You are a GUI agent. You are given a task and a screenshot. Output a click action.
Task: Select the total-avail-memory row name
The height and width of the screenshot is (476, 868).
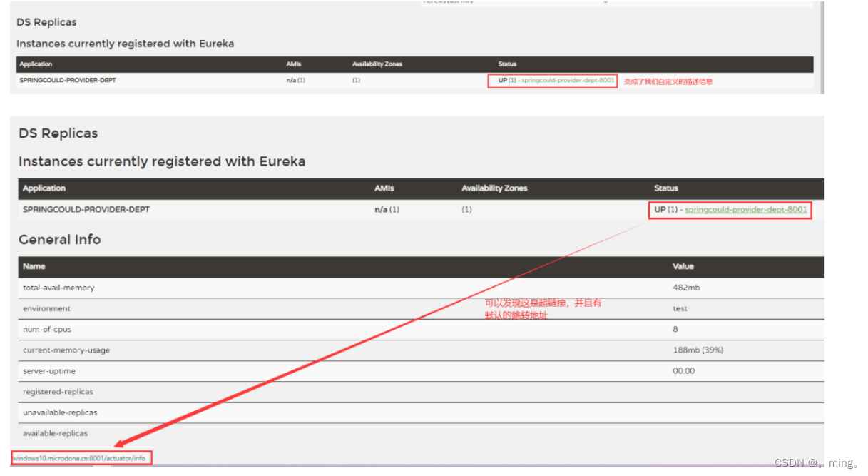tap(58, 288)
